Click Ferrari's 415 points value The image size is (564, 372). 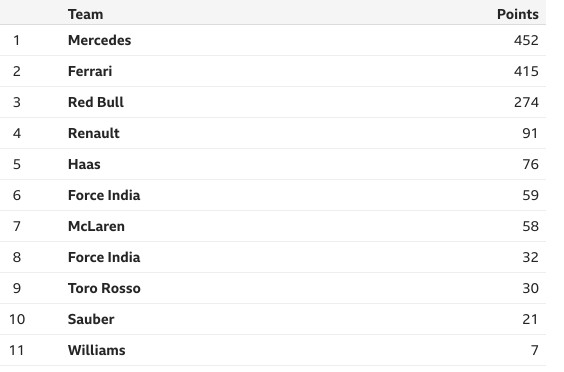(526, 71)
